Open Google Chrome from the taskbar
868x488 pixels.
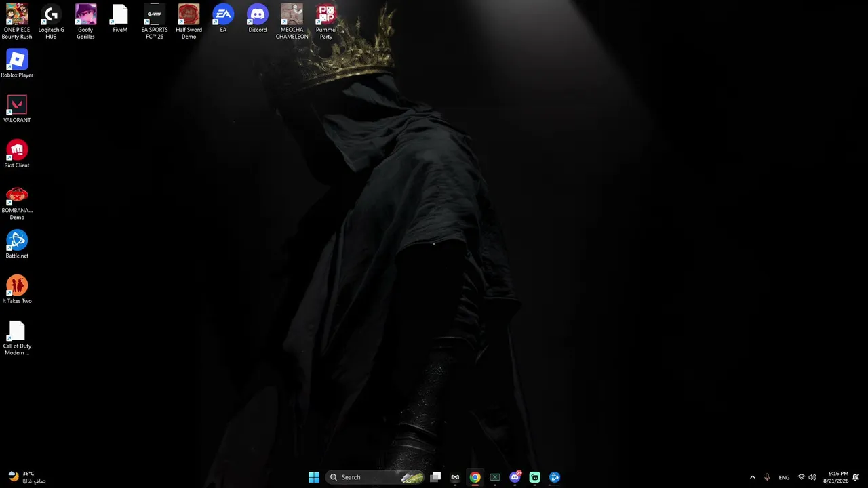[x=475, y=477]
